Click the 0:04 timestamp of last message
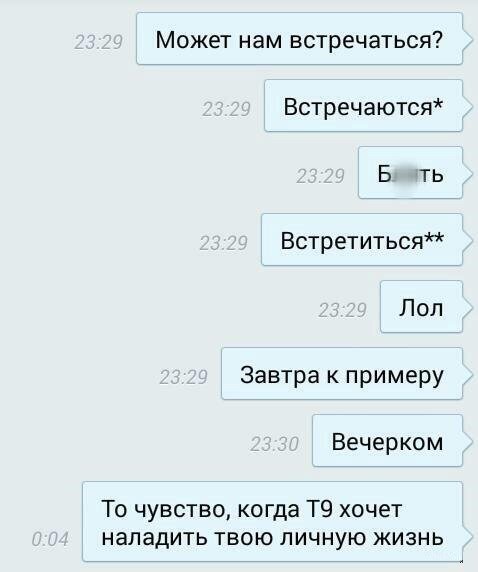Screen dimensions: 478x572 click(50, 539)
